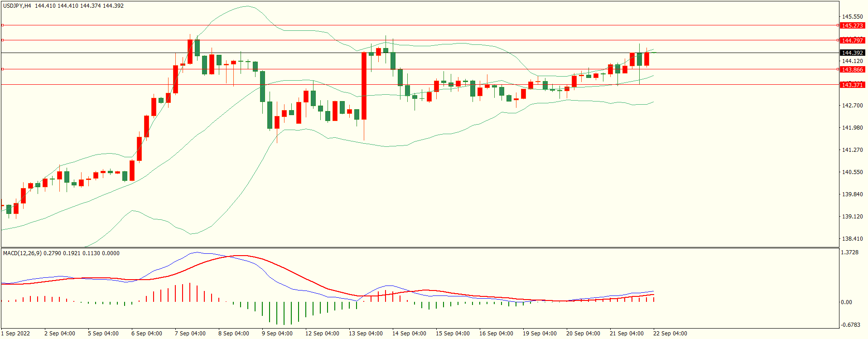Click the 145.550 price scale value
868x339 pixels.
pos(852,17)
